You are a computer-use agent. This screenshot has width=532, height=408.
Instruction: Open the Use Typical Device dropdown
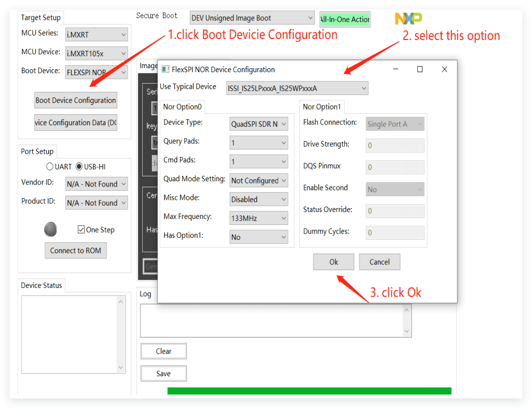(297, 88)
